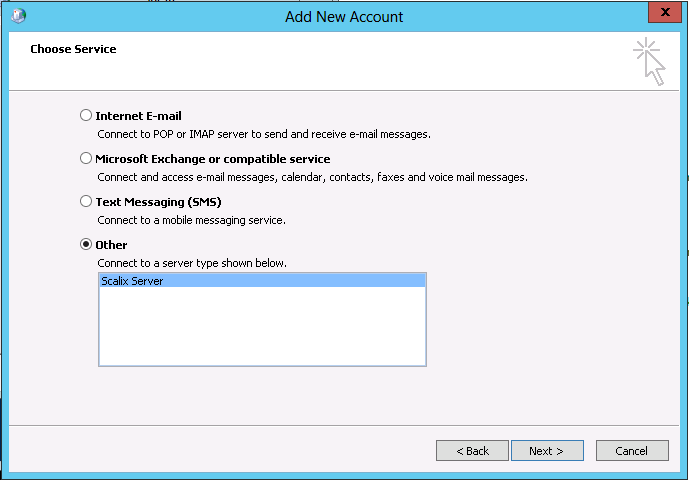Click the Add New Account title bar text
689x480 pixels.
click(344, 16)
